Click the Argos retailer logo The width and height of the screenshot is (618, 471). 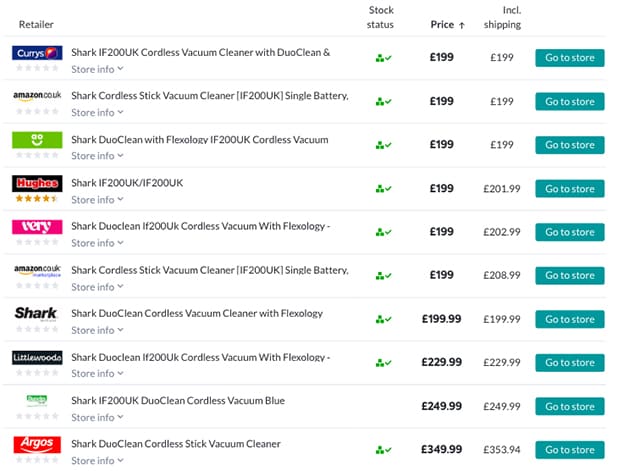pos(37,444)
